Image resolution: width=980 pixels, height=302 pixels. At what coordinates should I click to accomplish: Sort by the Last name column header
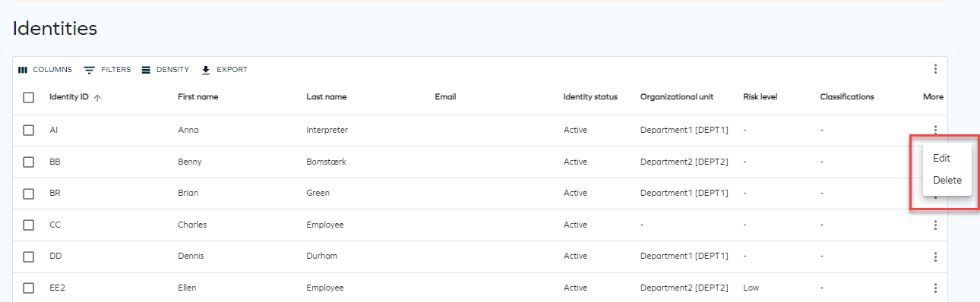pyautogui.click(x=326, y=97)
